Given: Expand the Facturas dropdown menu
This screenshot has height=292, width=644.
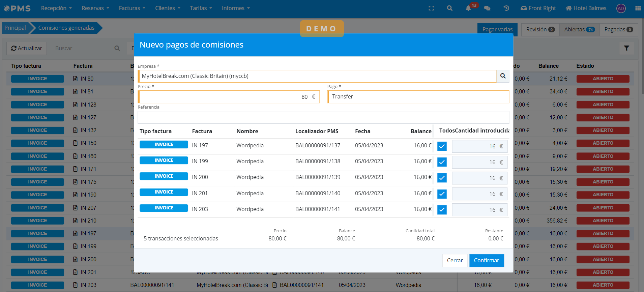Looking at the screenshot, I should (x=132, y=8).
